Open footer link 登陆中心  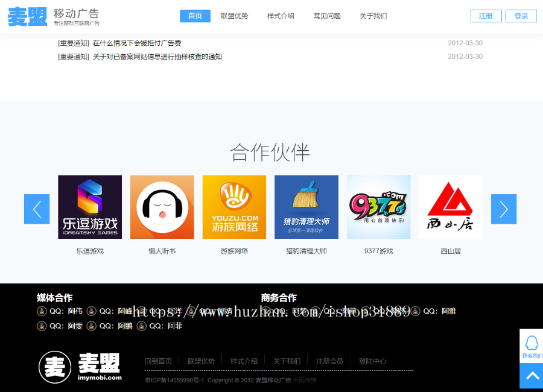pyautogui.click(x=373, y=361)
